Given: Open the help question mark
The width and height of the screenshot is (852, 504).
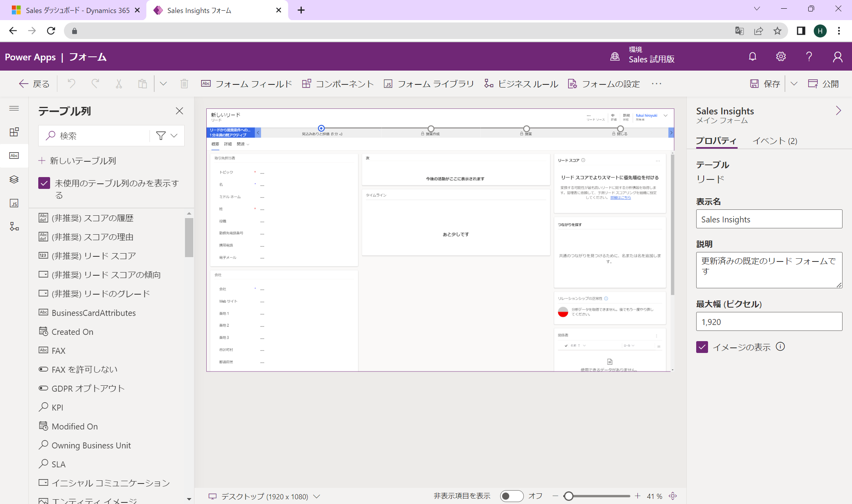Looking at the screenshot, I should point(809,57).
